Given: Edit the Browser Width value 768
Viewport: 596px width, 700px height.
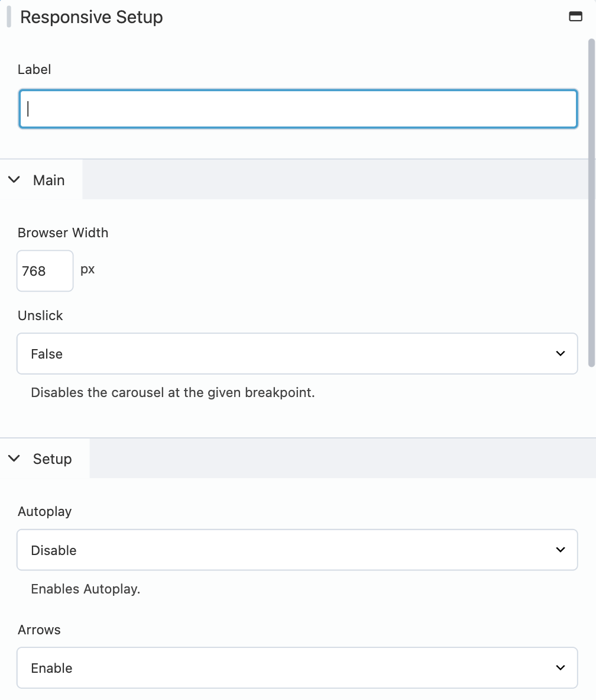Looking at the screenshot, I should 45,270.
